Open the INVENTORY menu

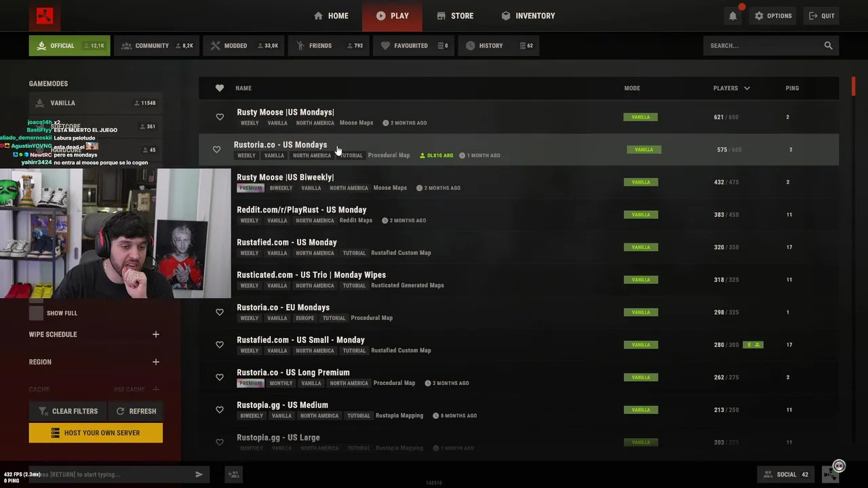pyautogui.click(x=528, y=16)
